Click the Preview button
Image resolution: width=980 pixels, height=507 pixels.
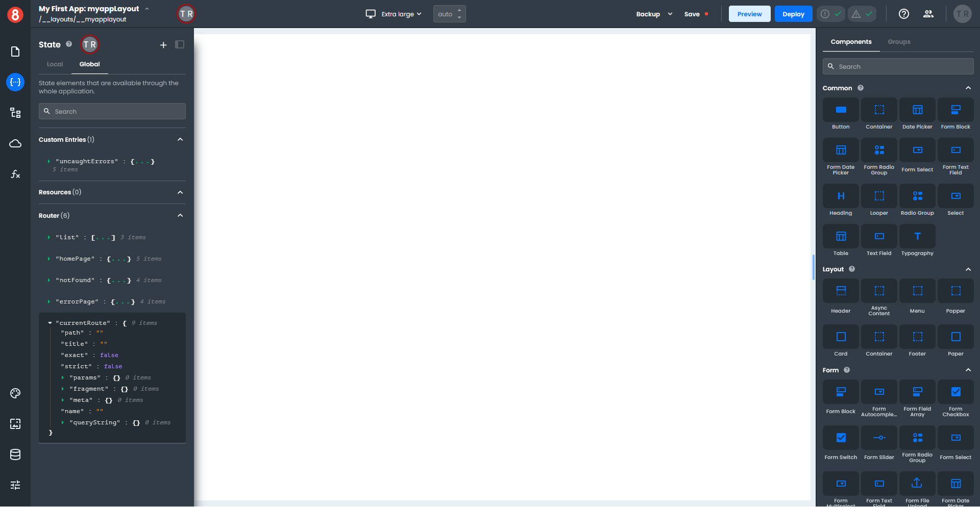tap(749, 14)
